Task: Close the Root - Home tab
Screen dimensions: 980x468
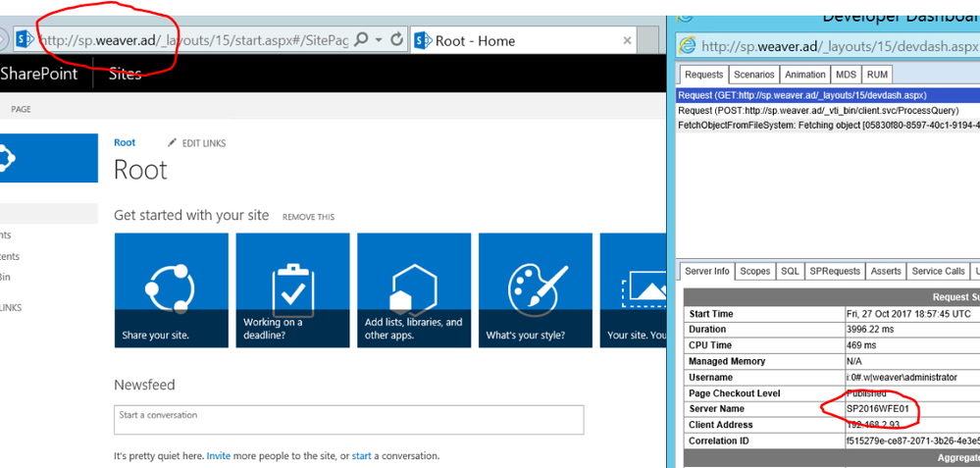Action: coord(628,40)
